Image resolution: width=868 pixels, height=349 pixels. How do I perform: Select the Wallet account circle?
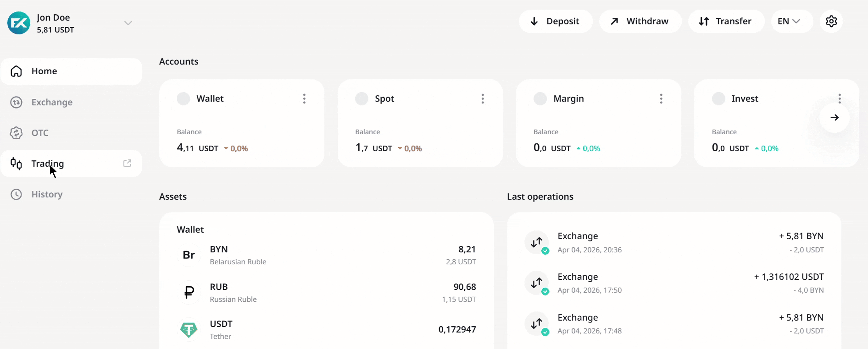[x=183, y=99]
